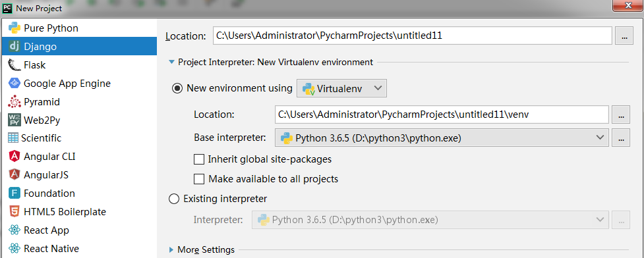Select React App project type

[79, 230]
